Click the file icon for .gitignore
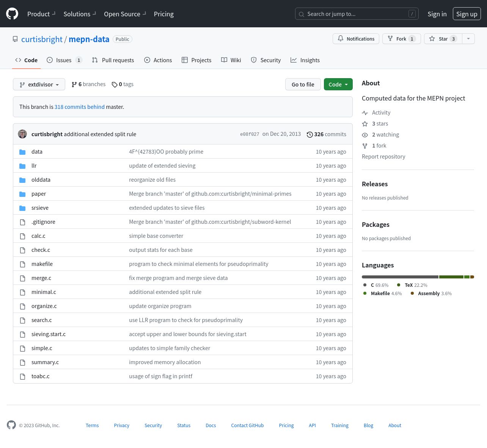487x448 pixels. point(22,222)
